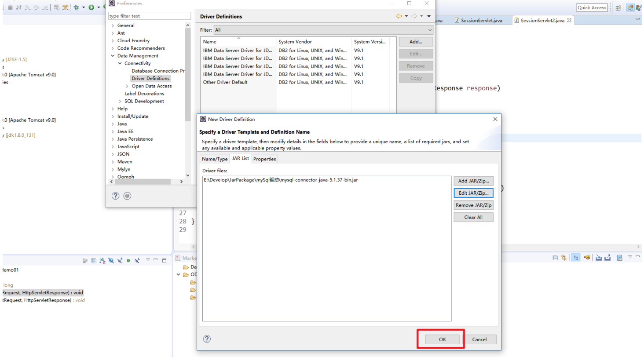The height and width of the screenshot is (364, 644).
Task: Click the Preferences show oomph record icon
Action: click(127, 196)
